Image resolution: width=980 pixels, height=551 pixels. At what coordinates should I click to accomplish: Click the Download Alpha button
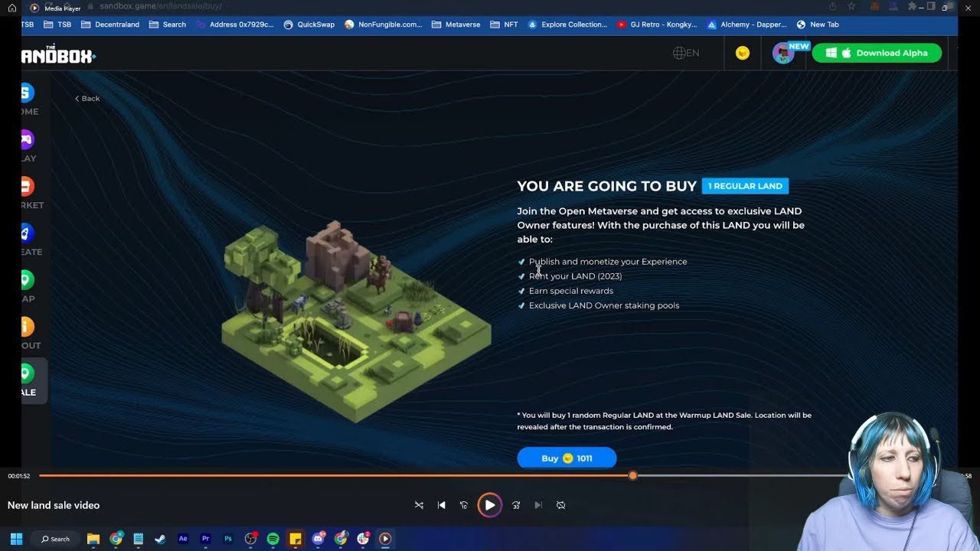click(877, 53)
